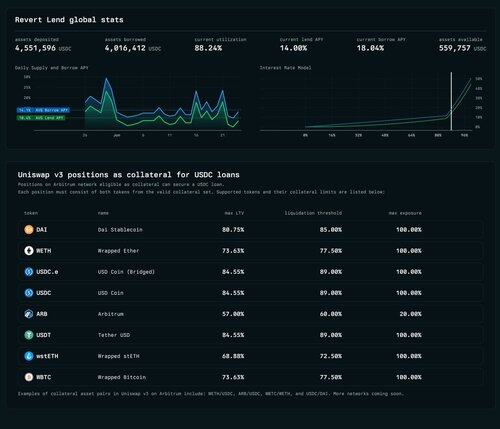
Task: Click the current borrow APY value 18.04%
Action: pyautogui.click(x=370, y=48)
